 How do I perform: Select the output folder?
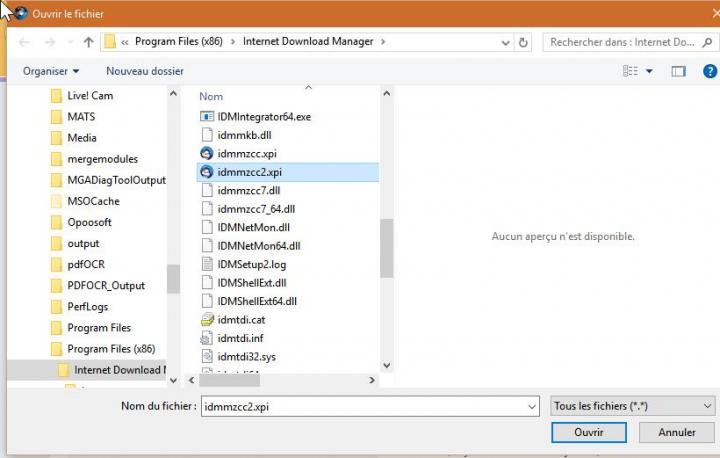[x=75, y=243]
